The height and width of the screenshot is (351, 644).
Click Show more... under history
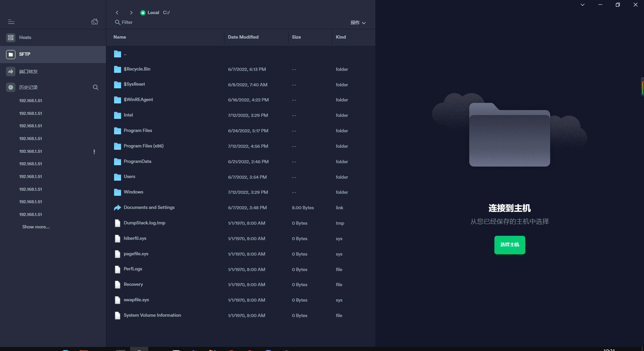36,227
